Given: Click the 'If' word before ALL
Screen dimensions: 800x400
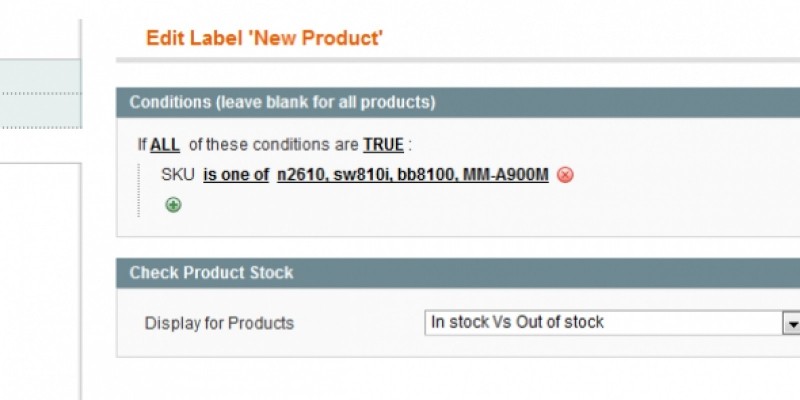Looking at the screenshot, I should (x=142, y=145).
